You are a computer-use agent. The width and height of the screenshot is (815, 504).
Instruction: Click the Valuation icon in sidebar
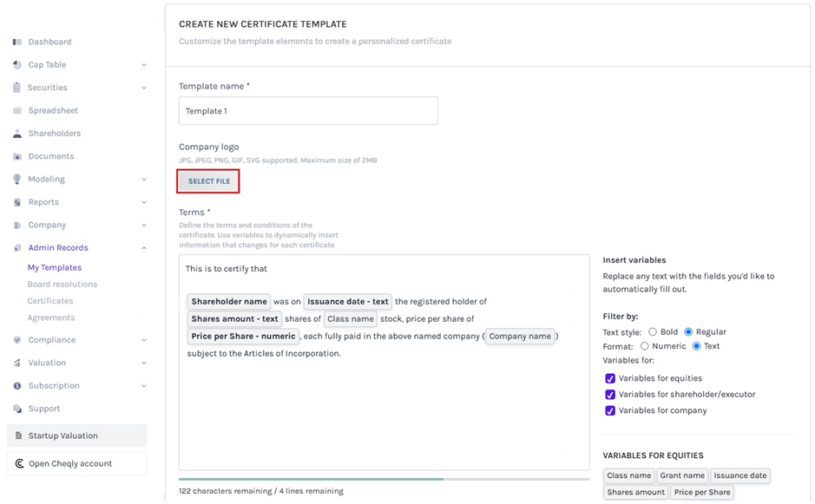[x=17, y=363]
